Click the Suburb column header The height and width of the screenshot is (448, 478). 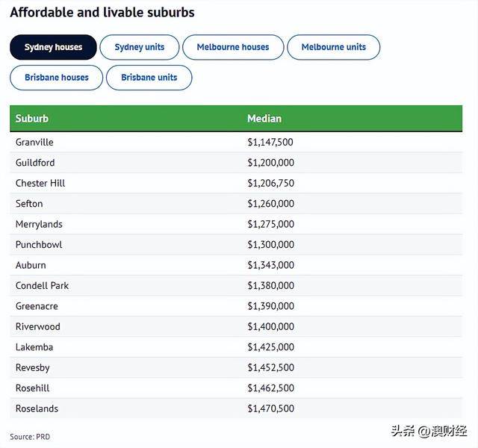32,119
